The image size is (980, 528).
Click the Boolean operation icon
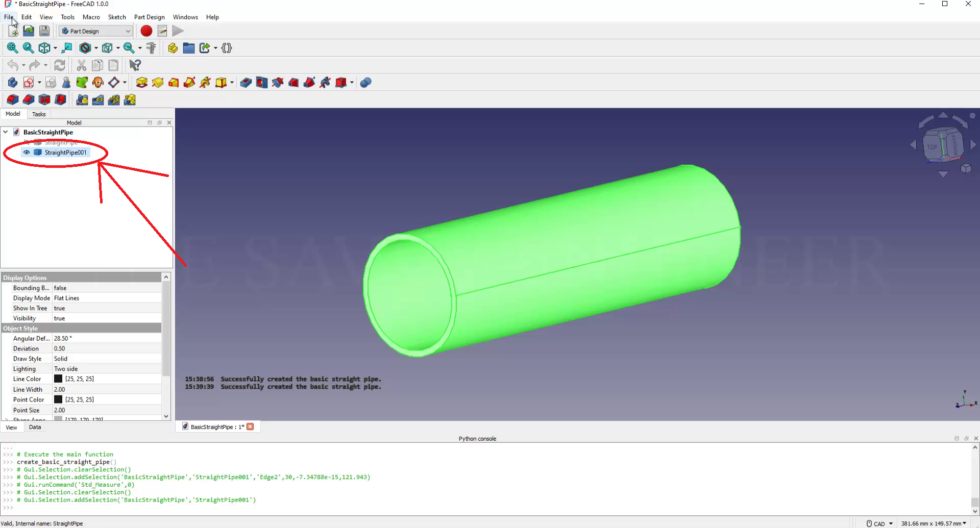(365, 83)
